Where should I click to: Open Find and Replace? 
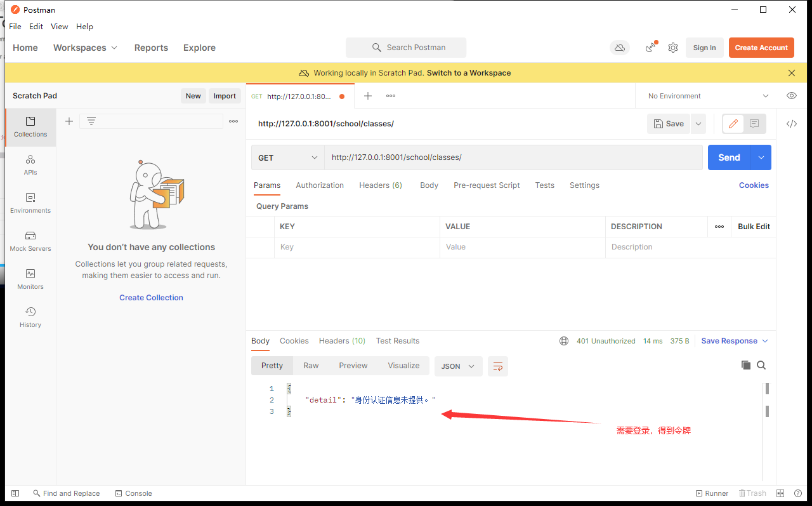pyautogui.click(x=67, y=493)
